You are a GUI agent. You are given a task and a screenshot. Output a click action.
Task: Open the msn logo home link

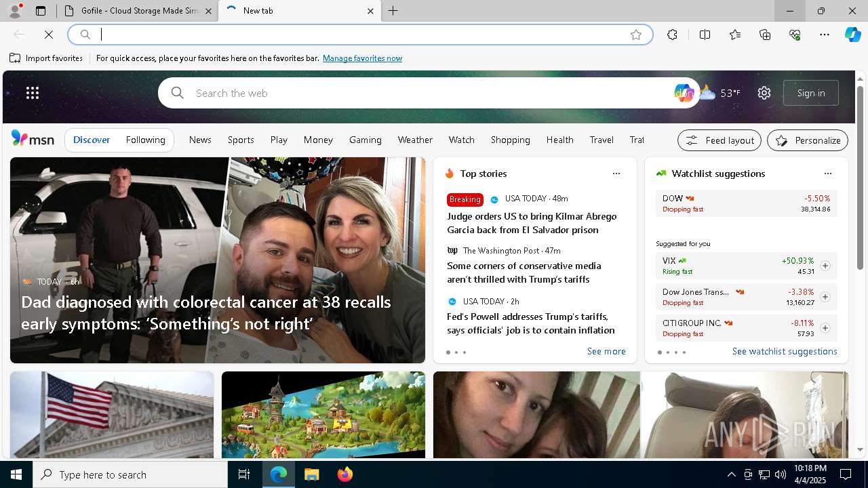click(33, 139)
